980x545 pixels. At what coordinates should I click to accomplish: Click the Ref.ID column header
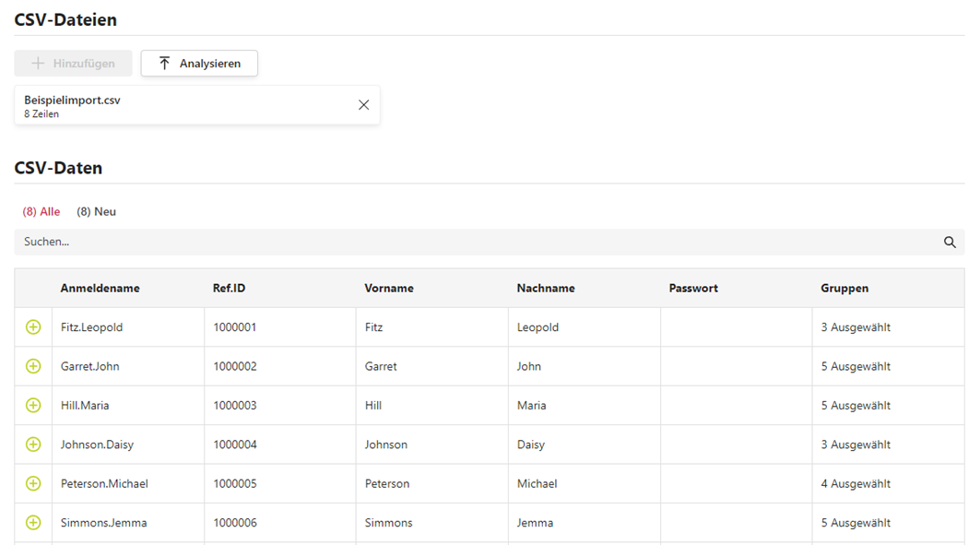coord(230,289)
